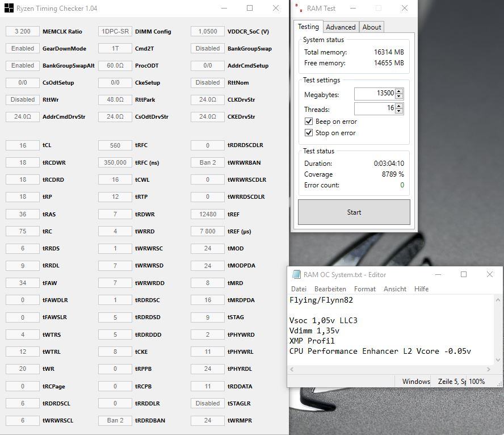Click the Ryzen Timing Checker app icon
The width and height of the screenshot is (504, 435).
tap(9, 8)
